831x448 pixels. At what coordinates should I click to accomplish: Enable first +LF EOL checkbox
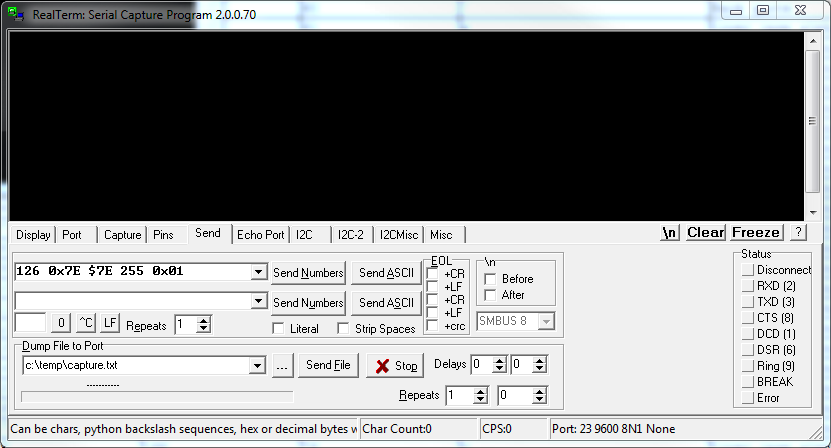coord(432,287)
